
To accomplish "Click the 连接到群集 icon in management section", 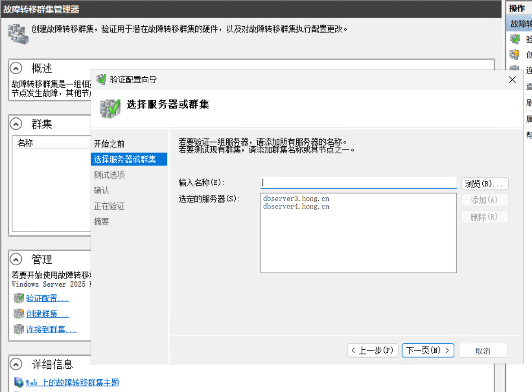I will point(19,329).
